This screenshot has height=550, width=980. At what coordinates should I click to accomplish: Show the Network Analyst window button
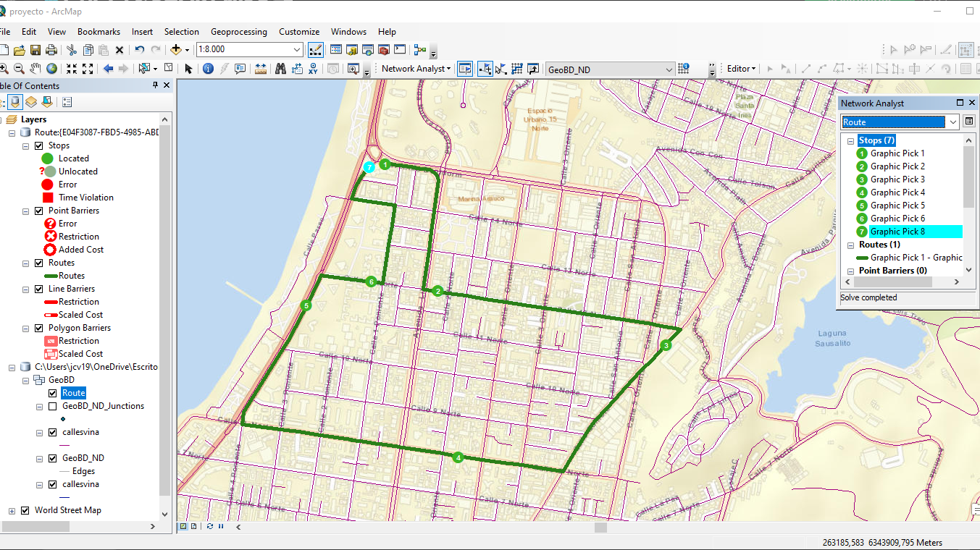[x=464, y=69]
